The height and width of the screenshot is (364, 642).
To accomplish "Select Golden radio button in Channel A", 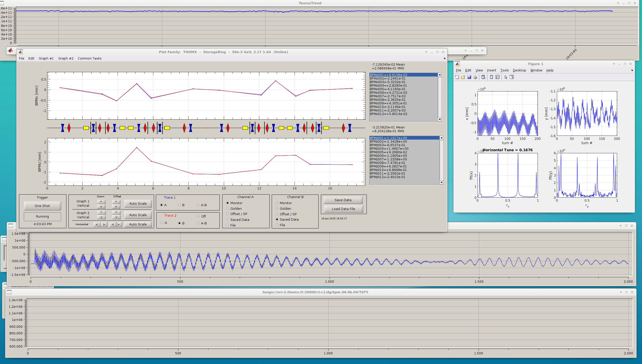I will coord(228,208).
